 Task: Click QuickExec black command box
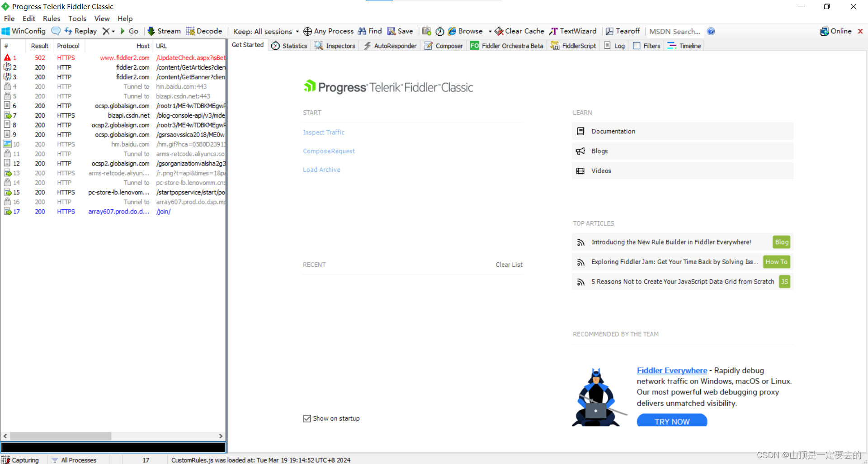click(113, 447)
